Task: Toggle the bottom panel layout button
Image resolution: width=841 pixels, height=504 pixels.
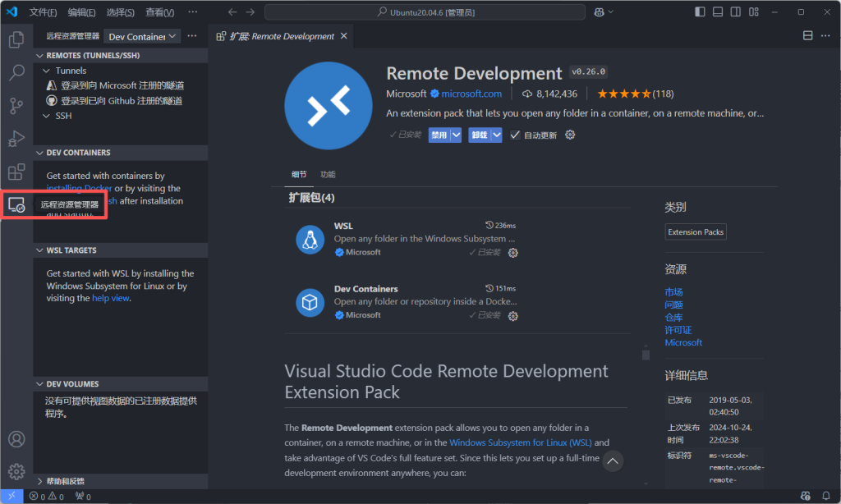Action: click(x=719, y=12)
